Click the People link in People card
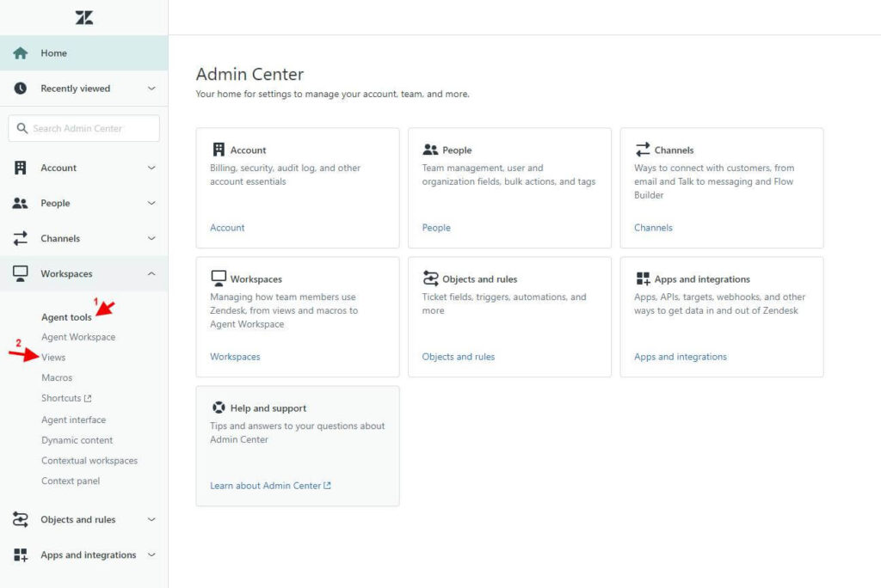881x588 pixels. [436, 228]
